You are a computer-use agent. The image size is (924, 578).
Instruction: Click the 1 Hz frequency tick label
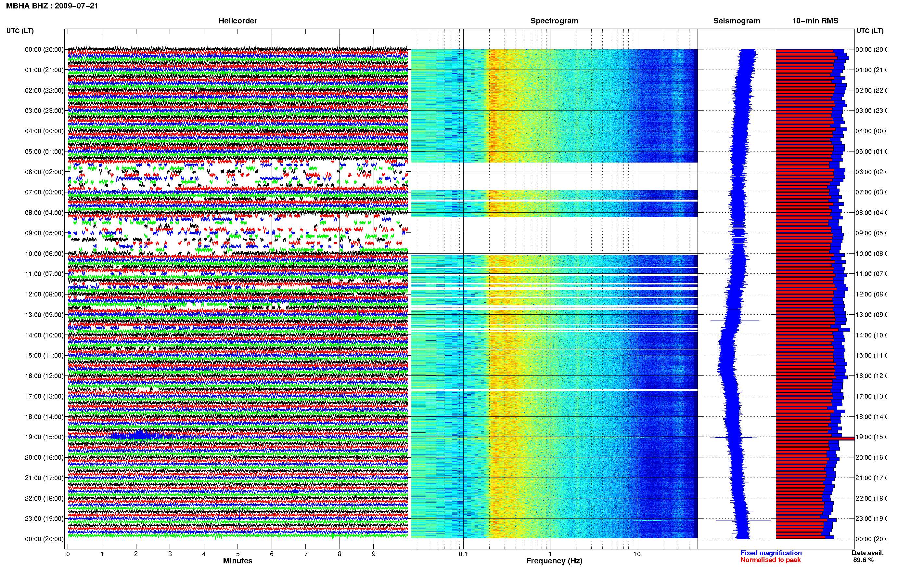550,554
